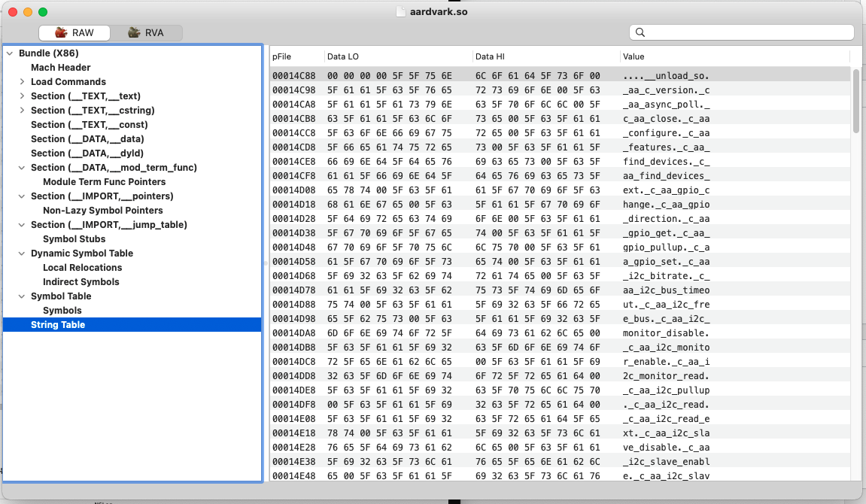This screenshot has height=504, width=866.
Task: Select row at address 00014D48
Action: point(560,247)
